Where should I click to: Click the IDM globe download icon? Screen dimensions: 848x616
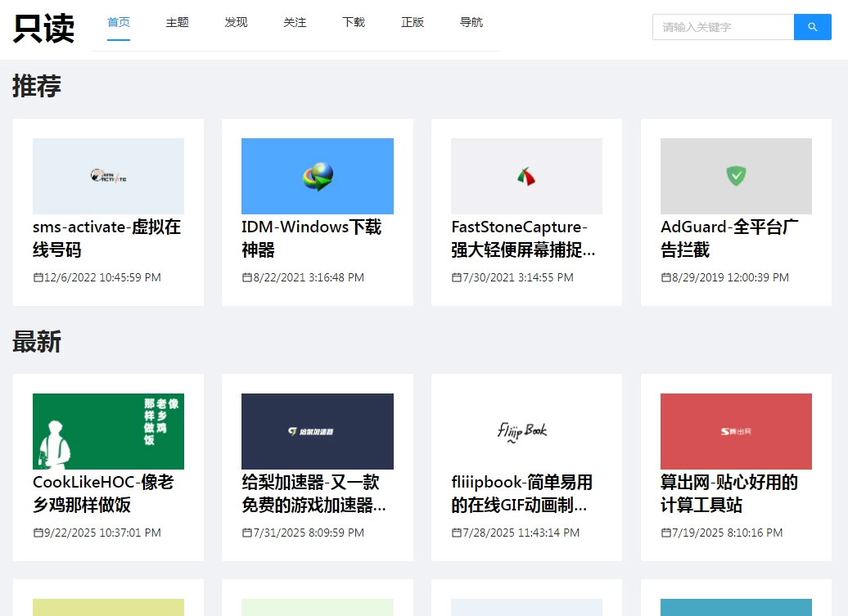click(x=318, y=176)
